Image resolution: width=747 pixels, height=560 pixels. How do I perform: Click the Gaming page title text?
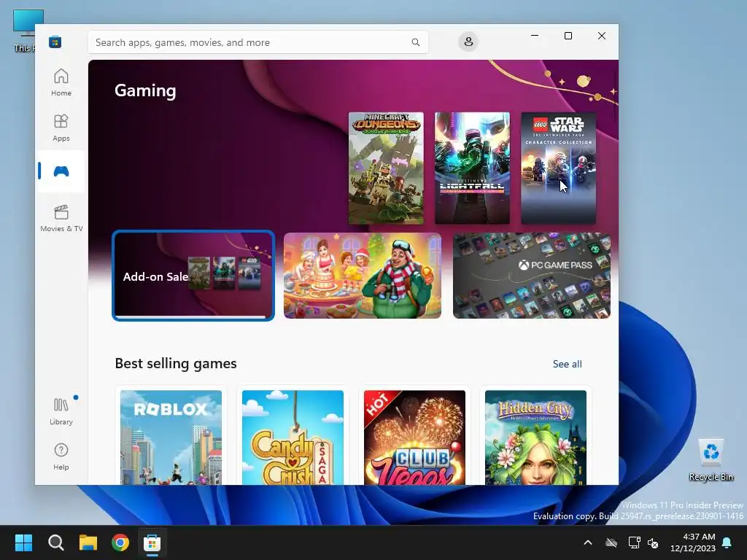pyautogui.click(x=145, y=90)
